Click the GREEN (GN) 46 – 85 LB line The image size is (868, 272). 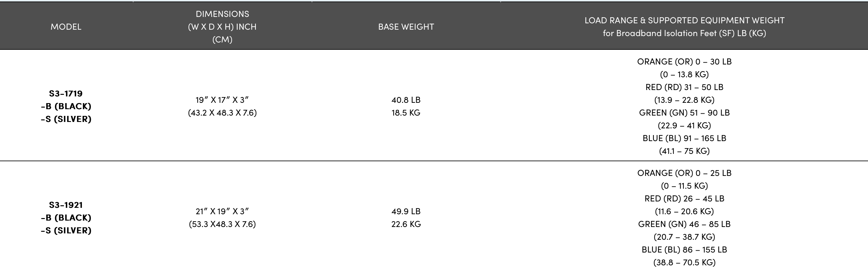(684, 224)
